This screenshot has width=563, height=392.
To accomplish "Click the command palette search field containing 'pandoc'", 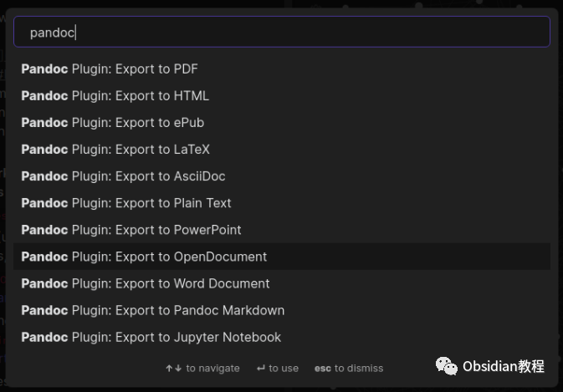I will pos(281,32).
